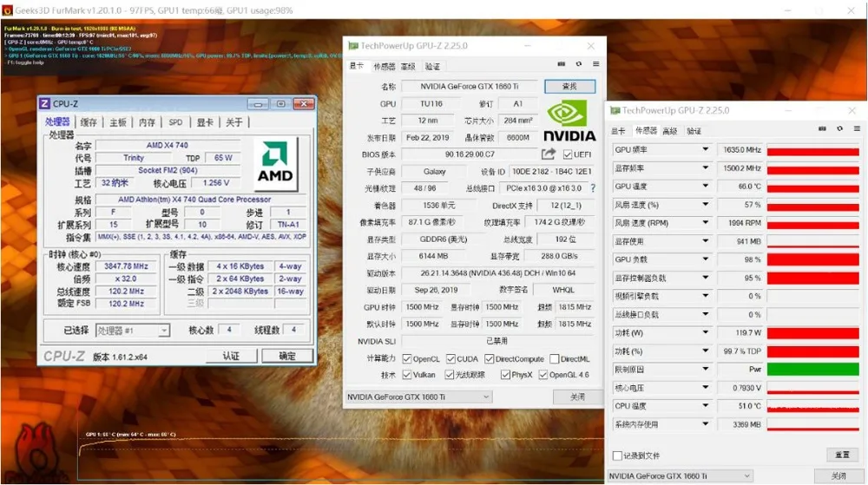Click the CPU-Z title bar icon

pyautogui.click(x=45, y=103)
